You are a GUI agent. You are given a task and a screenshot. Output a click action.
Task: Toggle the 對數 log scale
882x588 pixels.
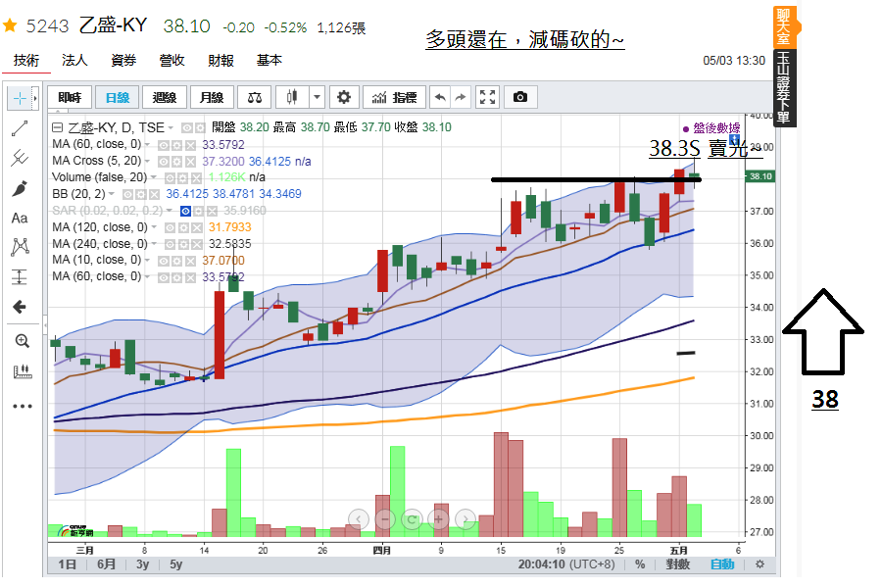(677, 563)
